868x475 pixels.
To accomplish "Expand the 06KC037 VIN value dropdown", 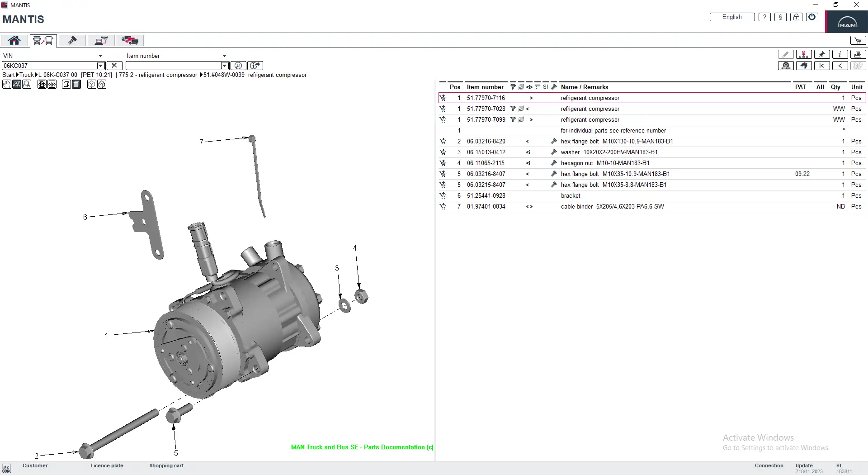I will click(x=100, y=66).
